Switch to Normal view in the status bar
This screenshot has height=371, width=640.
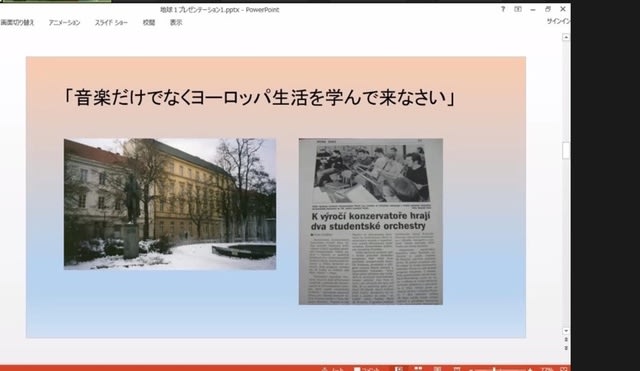pos(399,369)
